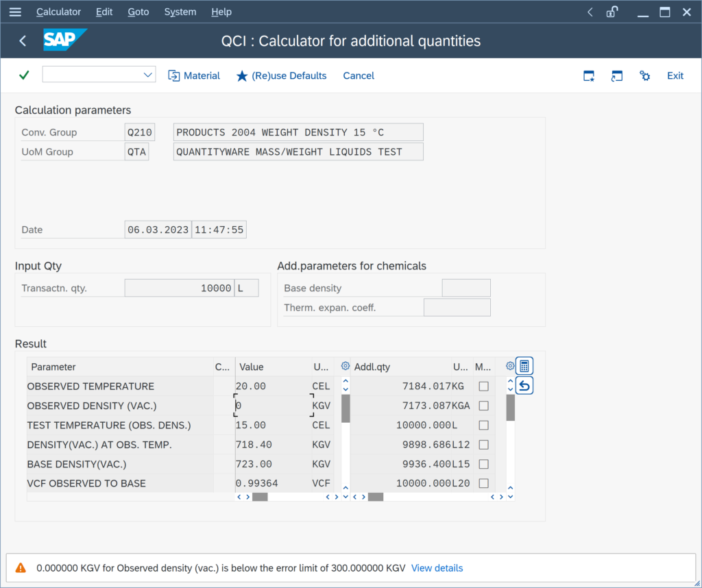Image resolution: width=702 pixels, height=588 pixels.
Task: Click the Exit button
Action: 675,75
